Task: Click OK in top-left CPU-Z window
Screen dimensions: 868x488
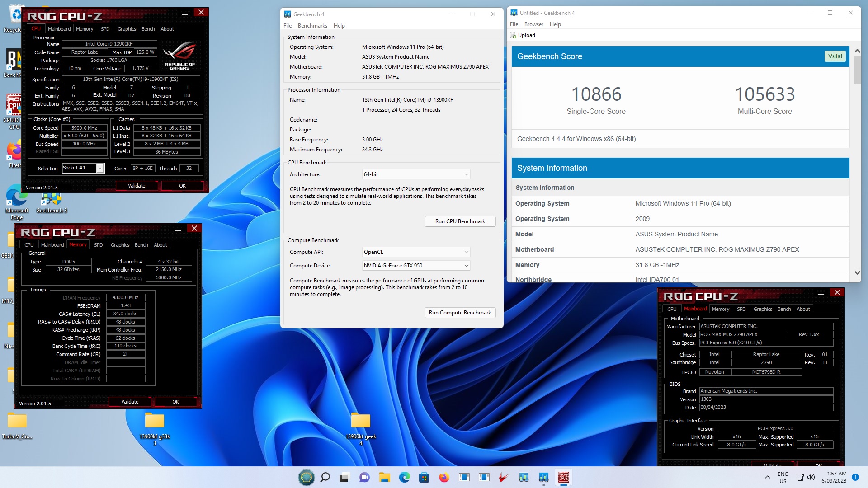Action: point(182,186)
